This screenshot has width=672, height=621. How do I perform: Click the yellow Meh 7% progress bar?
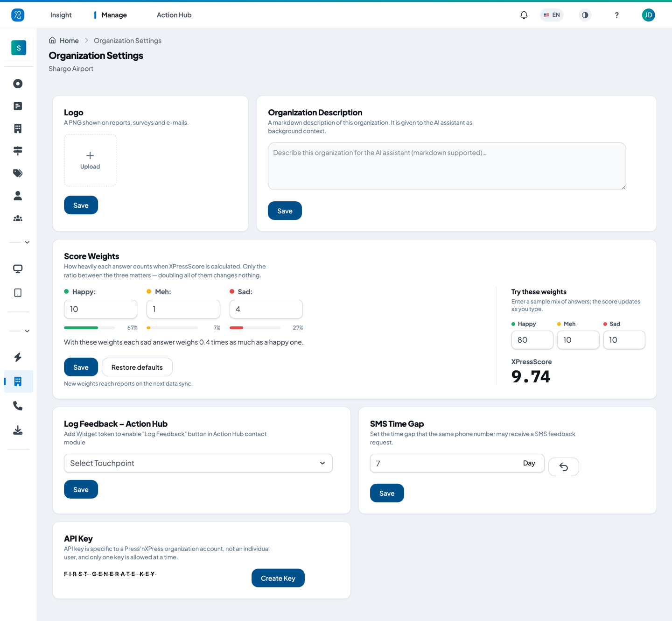[172, 328]
